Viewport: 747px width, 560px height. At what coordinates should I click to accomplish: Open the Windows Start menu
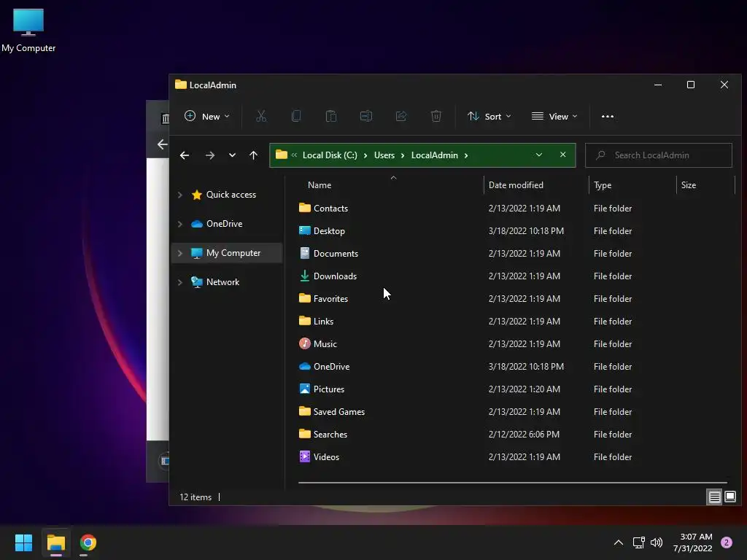[23, 542]
